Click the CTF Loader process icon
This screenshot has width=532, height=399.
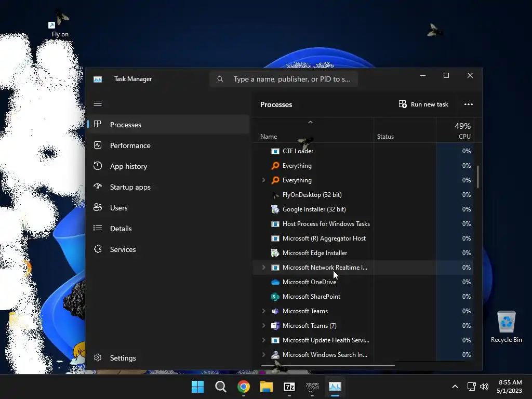275,151
